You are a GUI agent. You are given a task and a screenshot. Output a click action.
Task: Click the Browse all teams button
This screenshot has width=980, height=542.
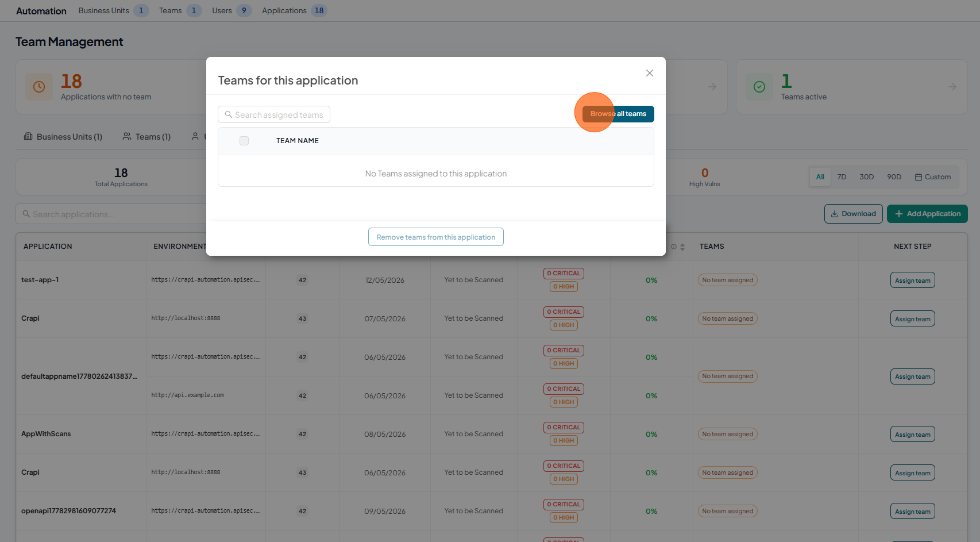tap(618, 114)
